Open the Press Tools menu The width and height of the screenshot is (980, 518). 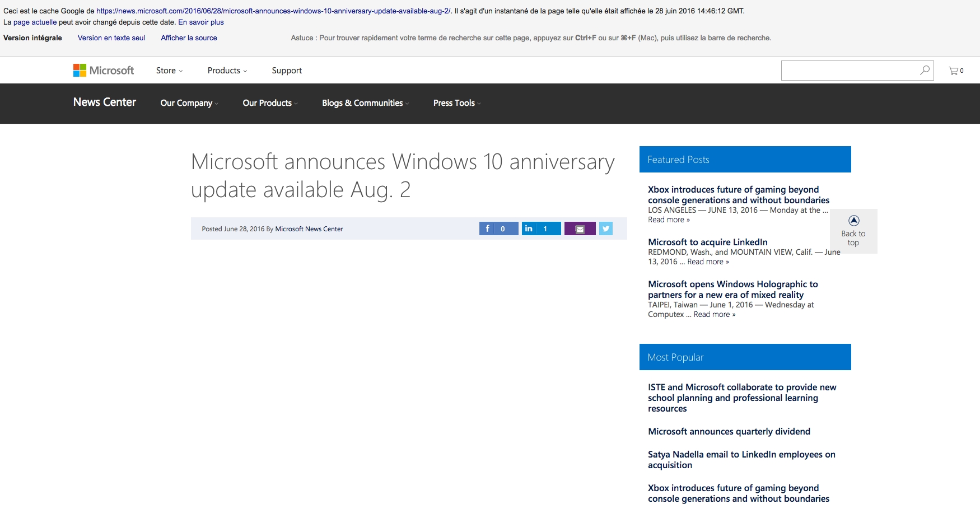(456, 103)
